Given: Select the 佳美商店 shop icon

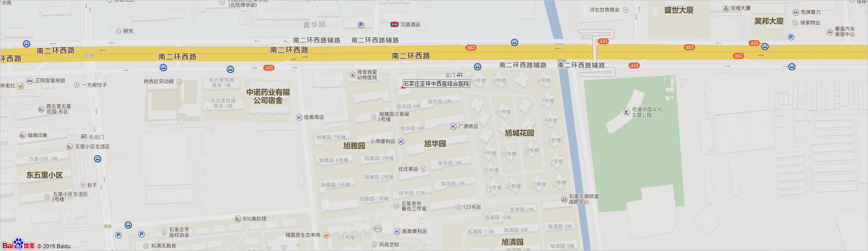Looking at the screenshot, I should [299, 117].
